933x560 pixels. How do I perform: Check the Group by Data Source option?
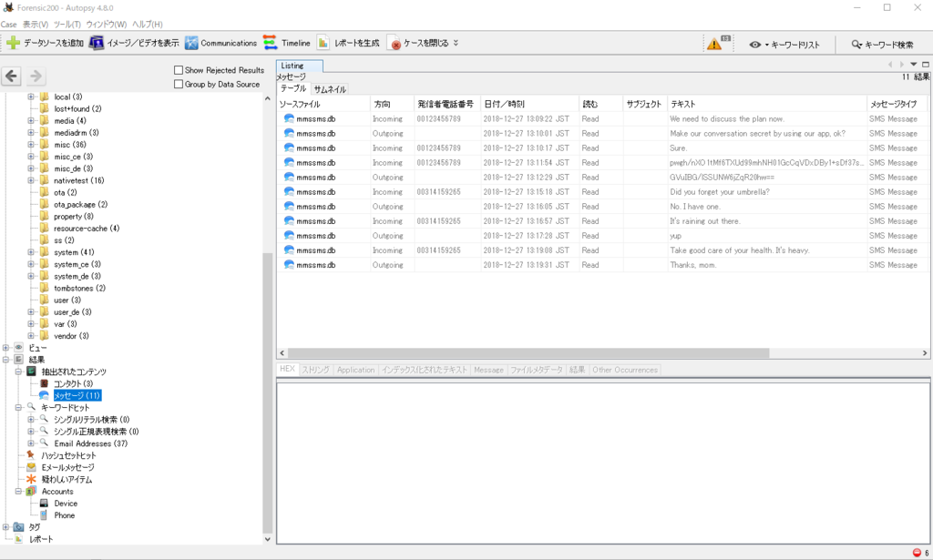177,82
